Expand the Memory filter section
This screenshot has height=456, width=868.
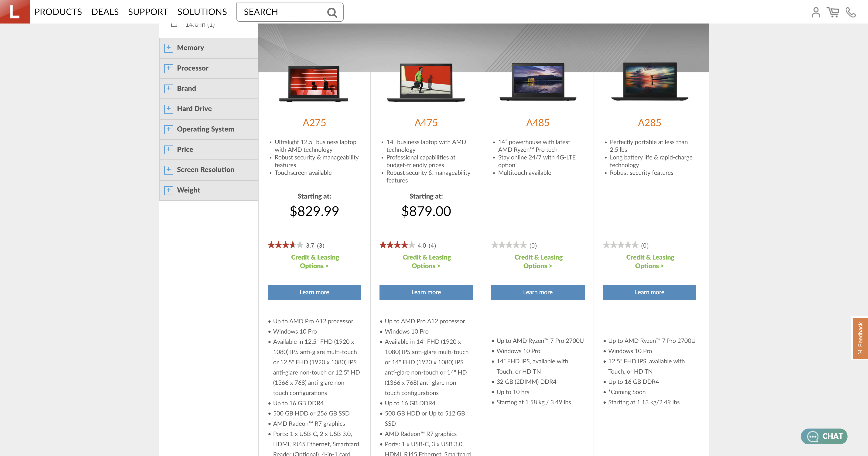tap(168, 47)
